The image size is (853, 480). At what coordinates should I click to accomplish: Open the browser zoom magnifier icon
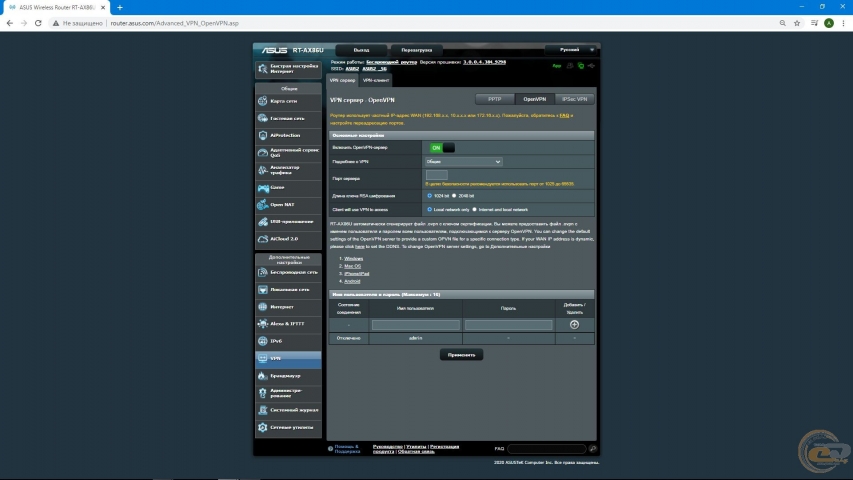pos(782,23)
